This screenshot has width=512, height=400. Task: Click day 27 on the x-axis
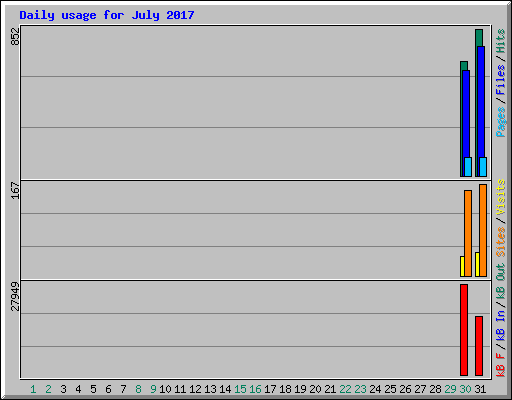[x=420, y=389]
